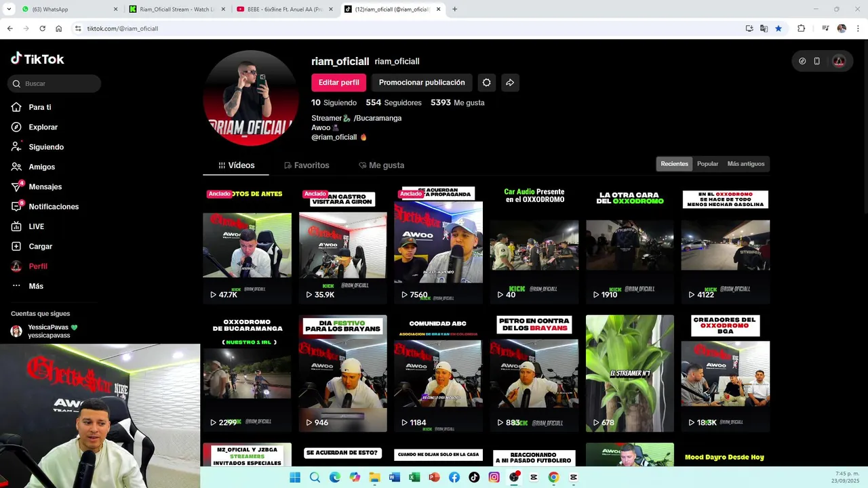Open the TikTok home logo
This screenshot has height=488, width=868.
pos(37,59)
